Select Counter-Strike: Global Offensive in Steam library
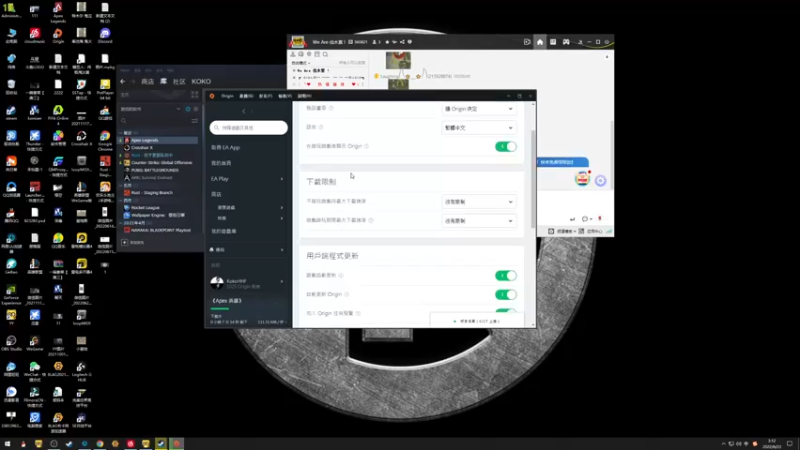This screenshot has height=450, width=800. click(x=158, y=163)
